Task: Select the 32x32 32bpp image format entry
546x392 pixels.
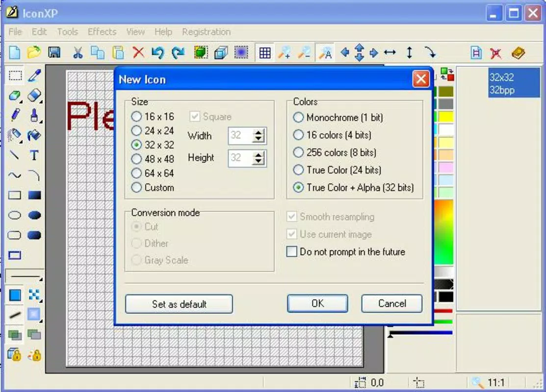Action: coord(514,83)
